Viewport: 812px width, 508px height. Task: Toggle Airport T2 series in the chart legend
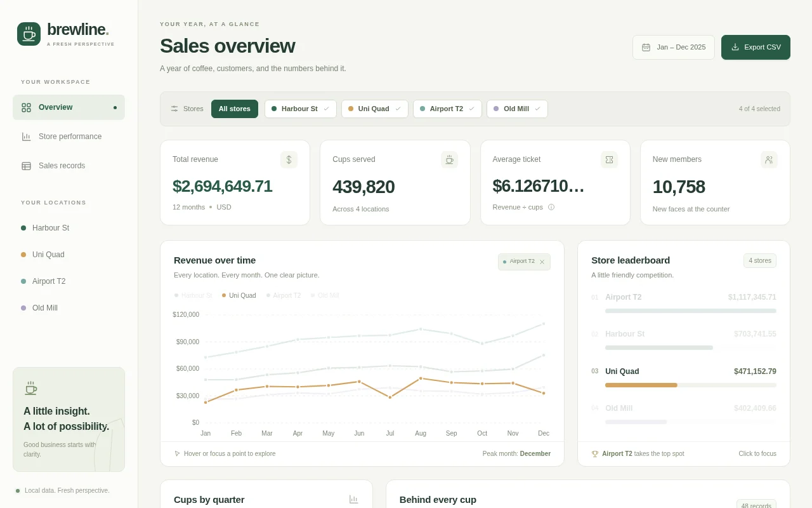click(x=284, y=295)
